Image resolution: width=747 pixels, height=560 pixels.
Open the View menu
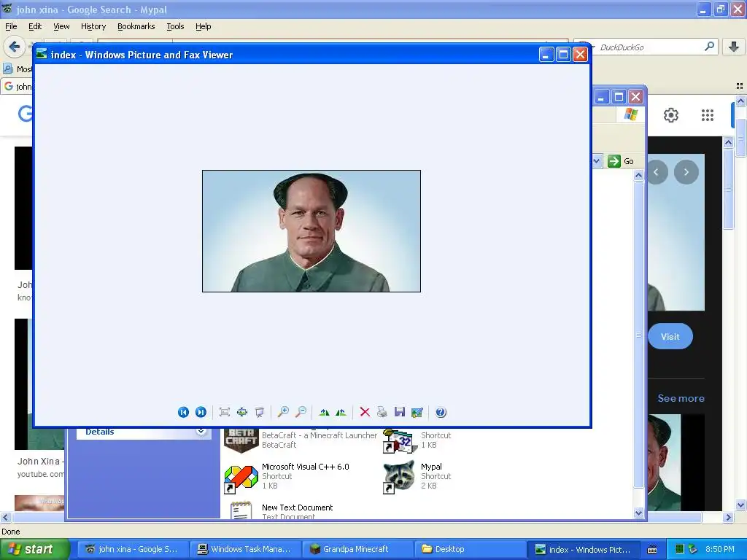(x=61, y=26)
